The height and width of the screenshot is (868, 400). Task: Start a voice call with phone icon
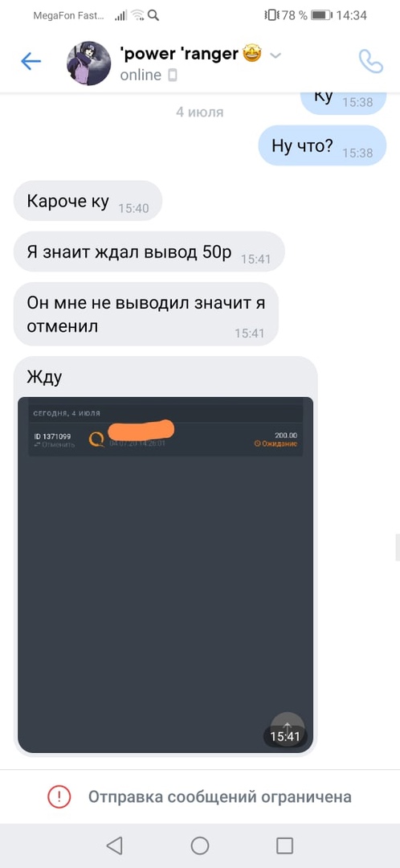(370, 61)
